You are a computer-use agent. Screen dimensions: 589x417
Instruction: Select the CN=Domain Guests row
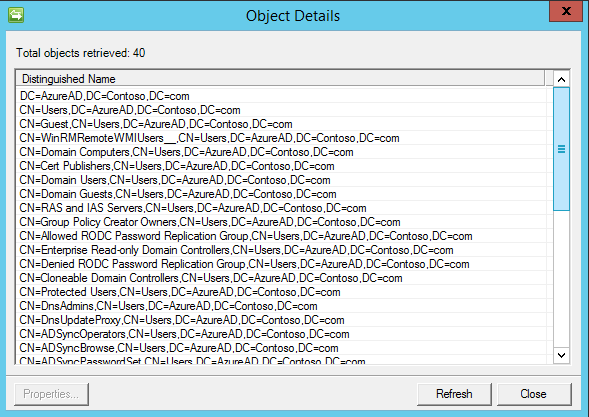tap(282, 194)
